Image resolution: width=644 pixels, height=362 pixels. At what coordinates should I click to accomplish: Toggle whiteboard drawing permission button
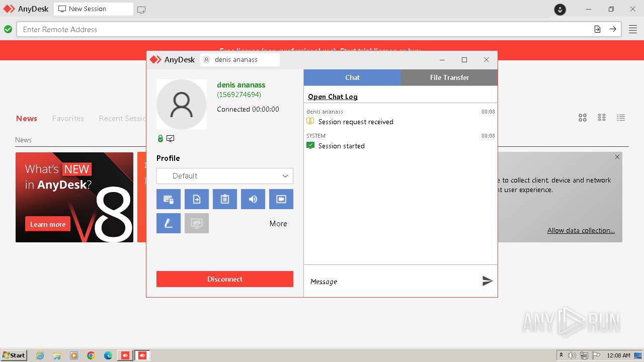[169, 223]
